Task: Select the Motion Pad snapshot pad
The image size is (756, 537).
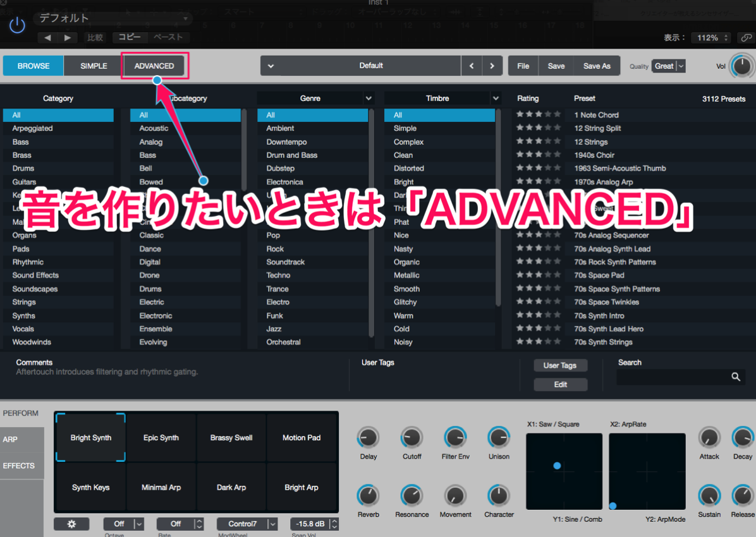Action: tap(302, 437)
